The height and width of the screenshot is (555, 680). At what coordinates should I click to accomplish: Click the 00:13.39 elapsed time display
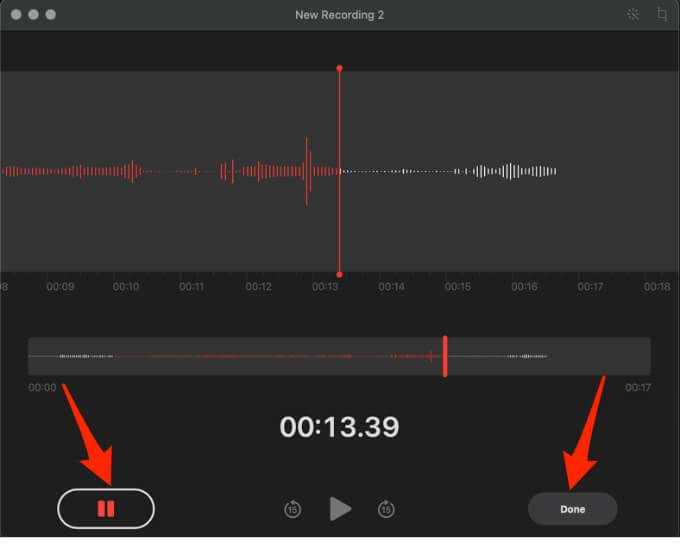(x=339, y=427)
